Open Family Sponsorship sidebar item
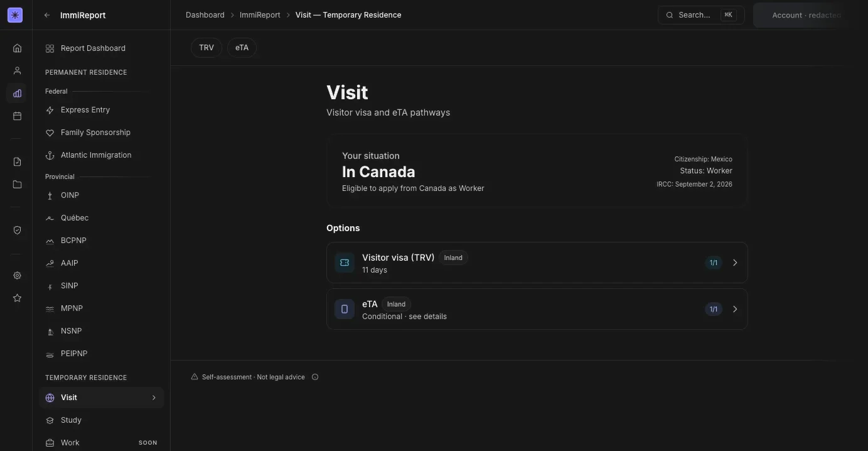 coord(101,133)
